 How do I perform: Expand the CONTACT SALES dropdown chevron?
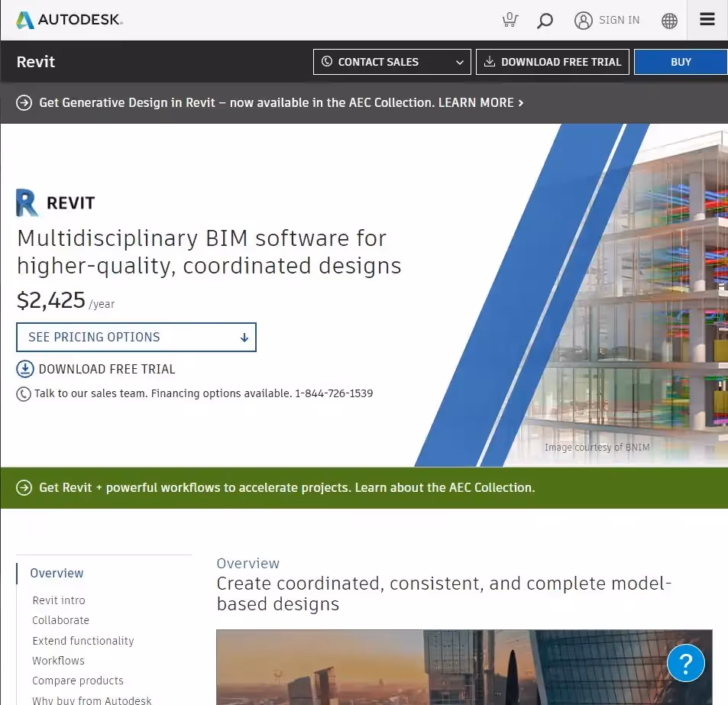(458, 62)
